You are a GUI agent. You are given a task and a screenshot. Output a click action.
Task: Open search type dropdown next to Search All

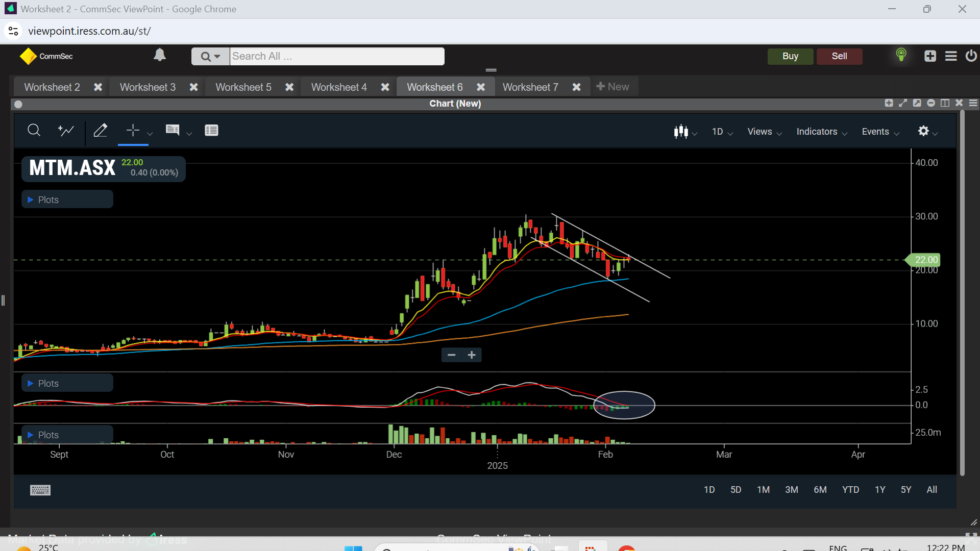tap(210, 56)
